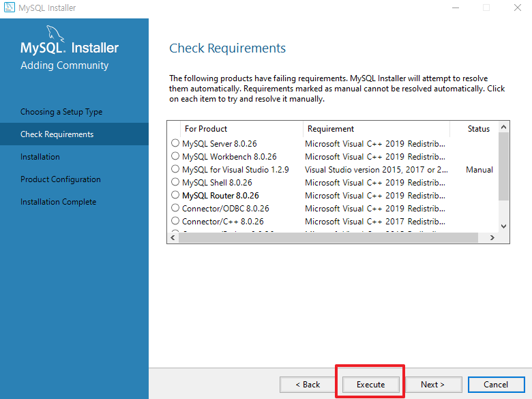
Task: Click the Connector/ODBC 8.0.26 product name
Action: [x=225, y=208]
